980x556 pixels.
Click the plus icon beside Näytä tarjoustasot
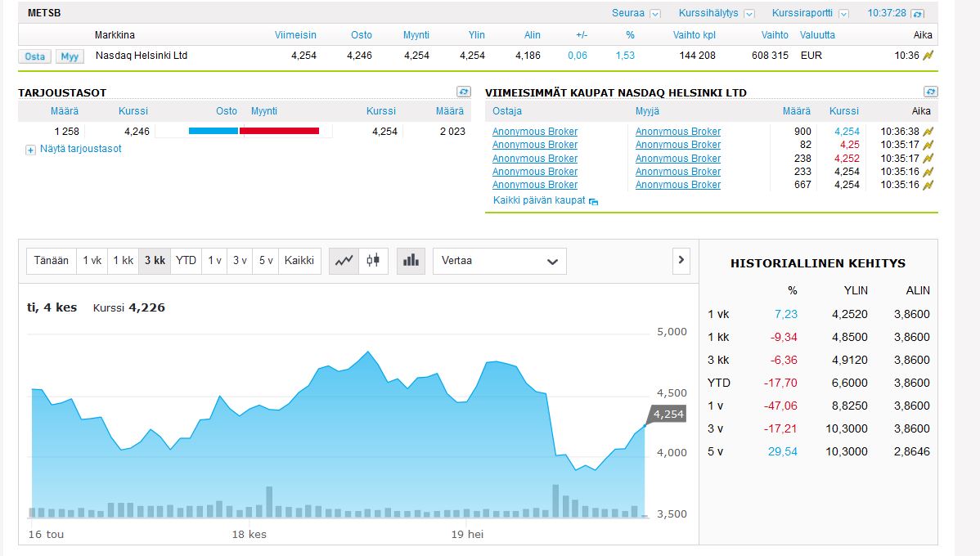(x=30, y=150)
